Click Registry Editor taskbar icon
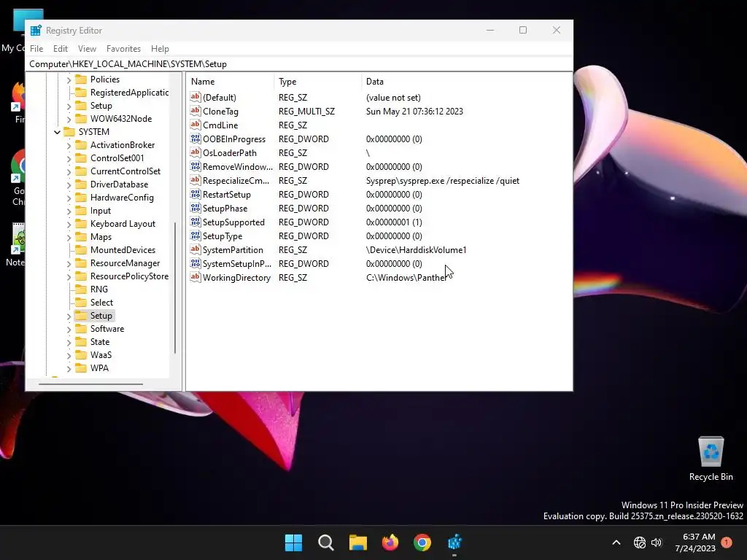747x560 pixels. tap(454, 542)
